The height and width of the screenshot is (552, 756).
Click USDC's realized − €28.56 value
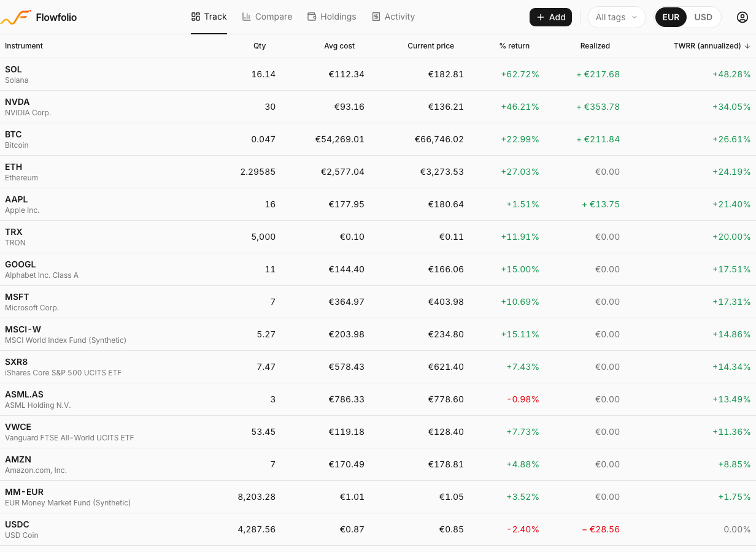coord(601,529)
